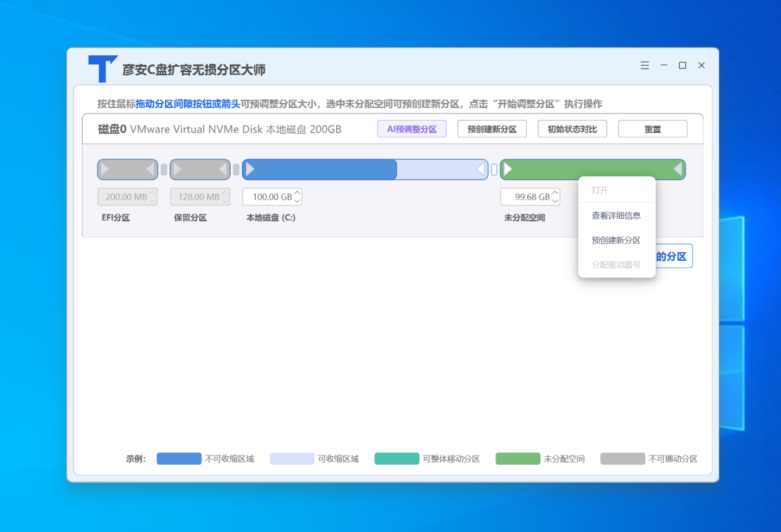The height and width of the screenshot is (532, 781).
Task: Click right arrow handle of green unallocated bar
Action: [678, 169]
